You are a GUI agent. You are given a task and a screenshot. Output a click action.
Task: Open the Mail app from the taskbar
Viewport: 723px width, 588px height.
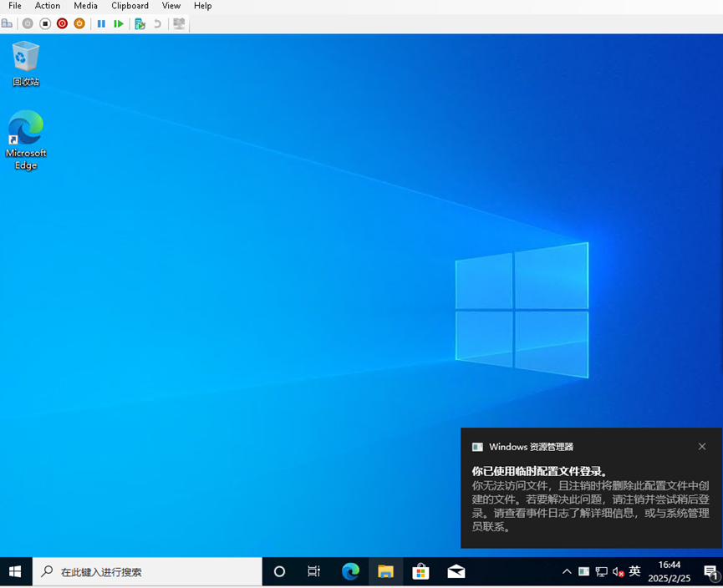[x=456, y=572]
